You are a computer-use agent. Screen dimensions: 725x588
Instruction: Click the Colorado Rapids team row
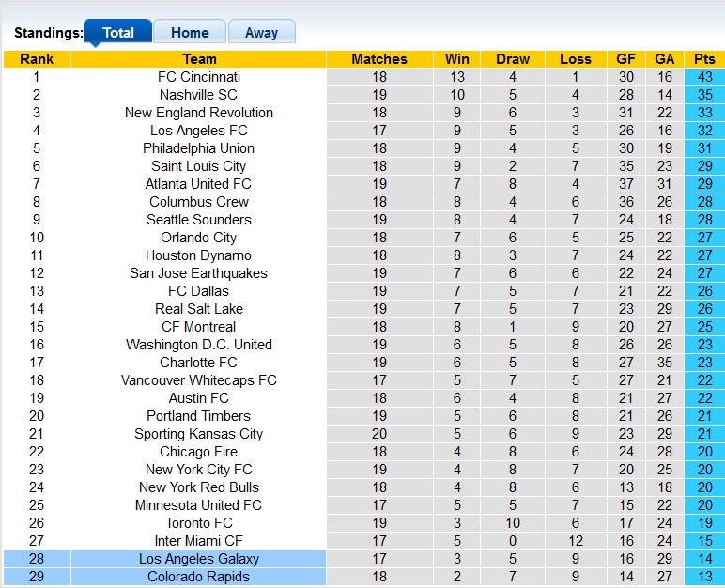(x=199, y=577)
